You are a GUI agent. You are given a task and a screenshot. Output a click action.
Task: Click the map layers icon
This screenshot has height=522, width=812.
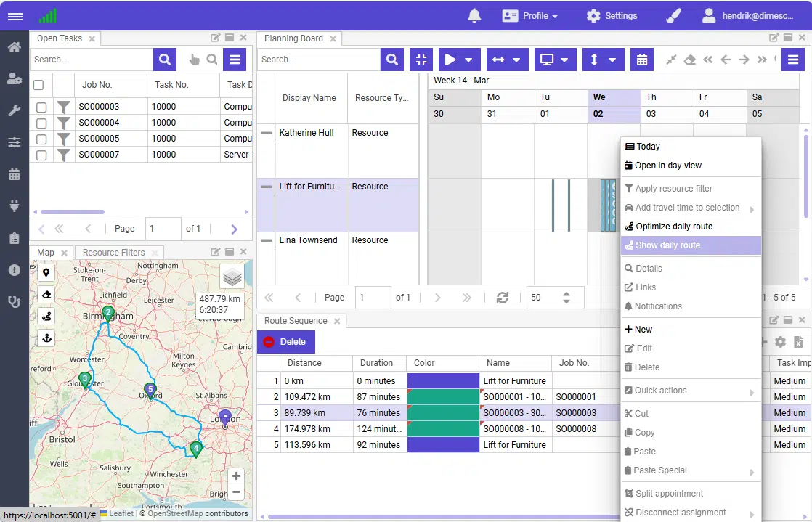[x=232, y=276]
